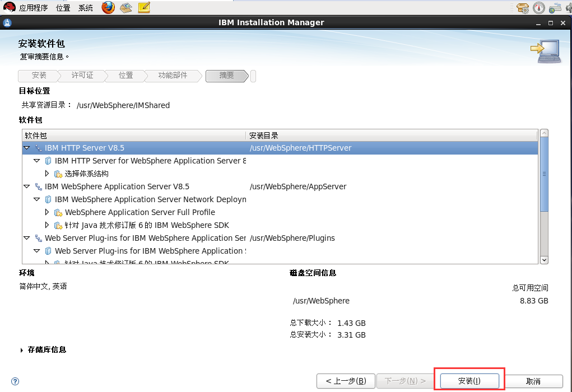Screen dimensions: 572x392
Task: Open the notes editor icon in the top panel
Action: (144, 7)
